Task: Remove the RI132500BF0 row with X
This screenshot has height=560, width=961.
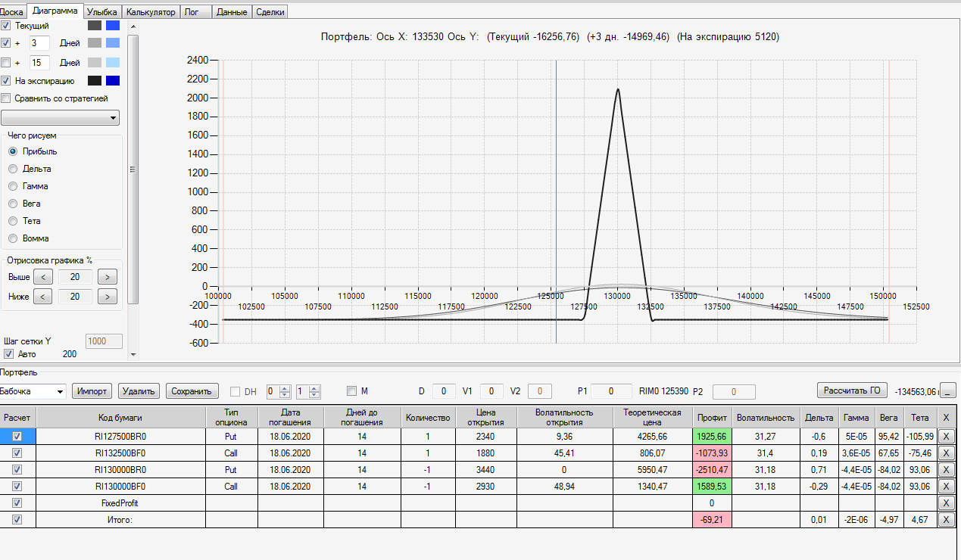Action: pos(947,453)
